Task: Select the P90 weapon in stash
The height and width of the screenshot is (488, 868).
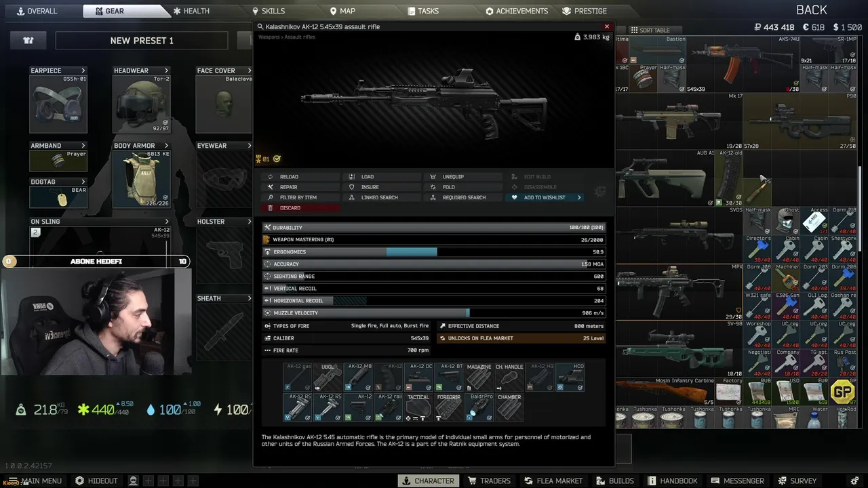Action: click(x=800, y=122)
